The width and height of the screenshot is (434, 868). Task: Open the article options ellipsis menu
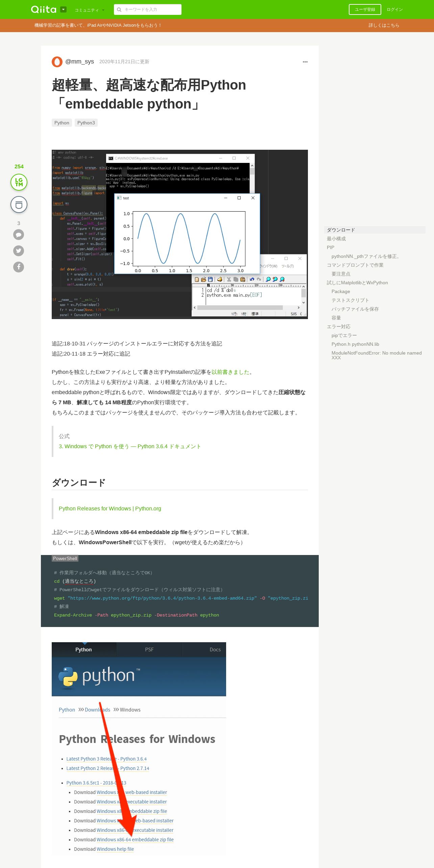(305, 62)
